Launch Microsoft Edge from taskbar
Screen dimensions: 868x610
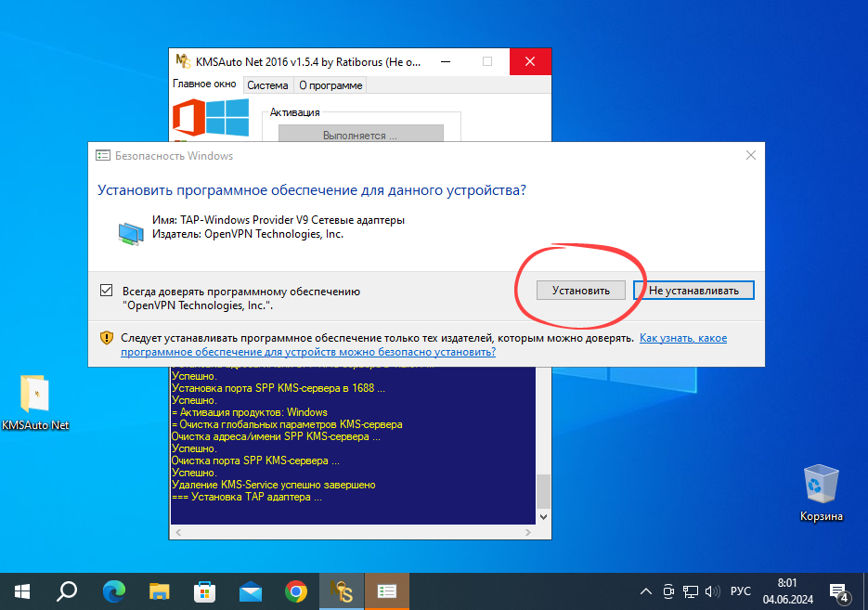[114, 591]
